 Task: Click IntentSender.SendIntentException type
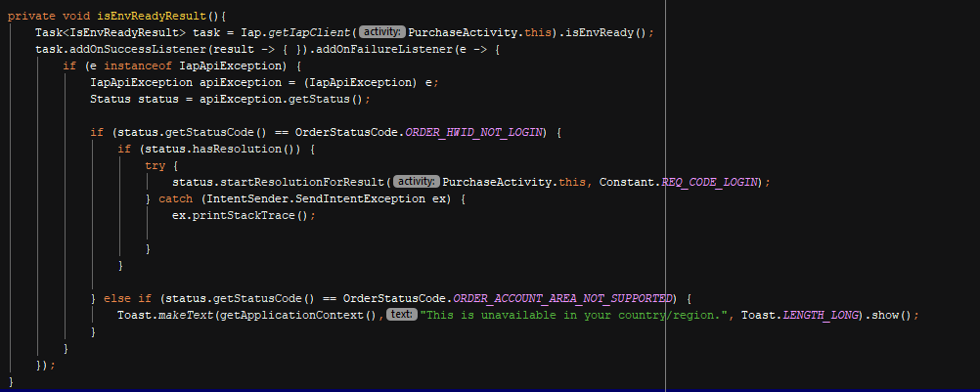pyautogui.click(x=316, y=199)
